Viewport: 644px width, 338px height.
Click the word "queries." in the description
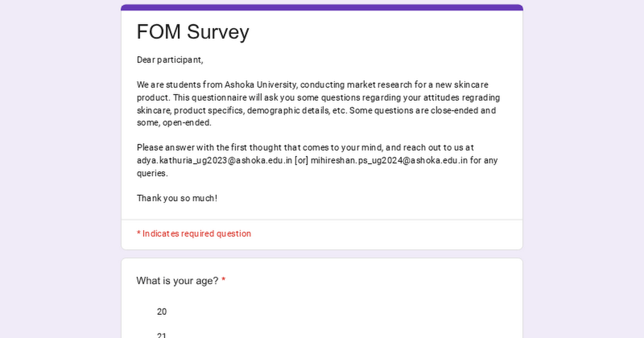click(x=152, y=173)
